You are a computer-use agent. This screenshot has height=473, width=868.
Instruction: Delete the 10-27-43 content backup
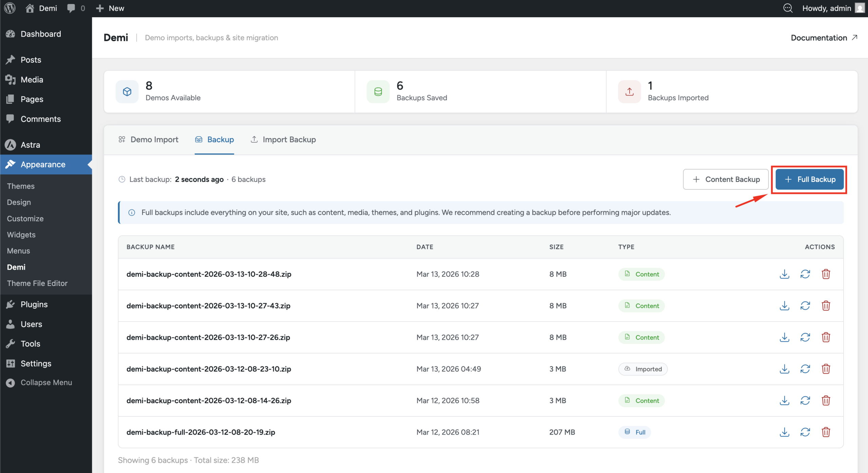coord(826,306)
